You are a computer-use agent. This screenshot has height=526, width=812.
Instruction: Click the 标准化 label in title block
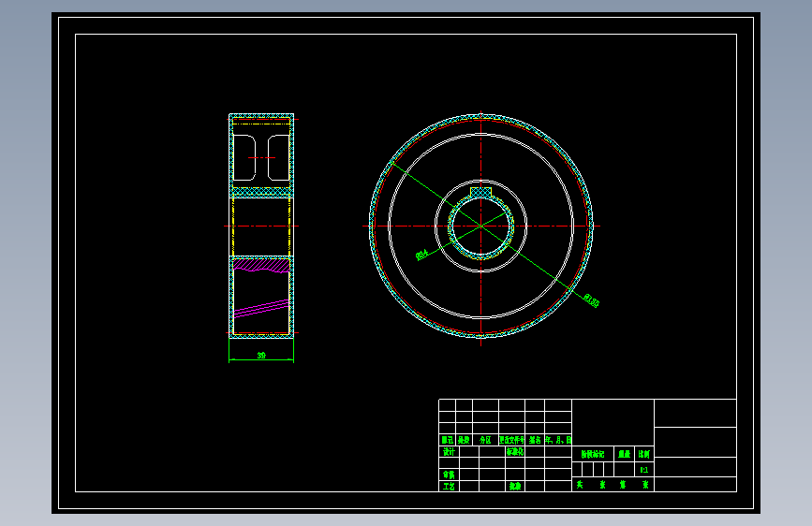515,451
